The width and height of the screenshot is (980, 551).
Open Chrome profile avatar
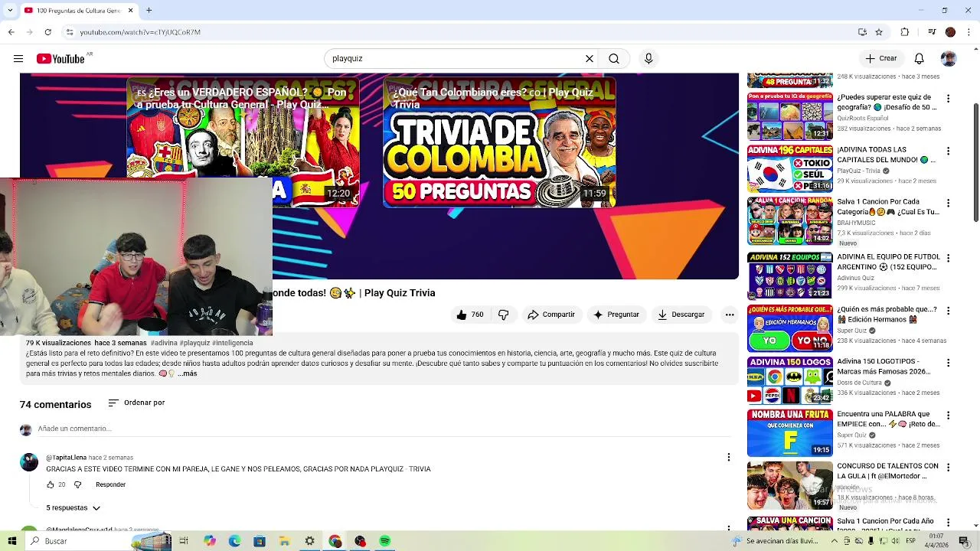950,32
